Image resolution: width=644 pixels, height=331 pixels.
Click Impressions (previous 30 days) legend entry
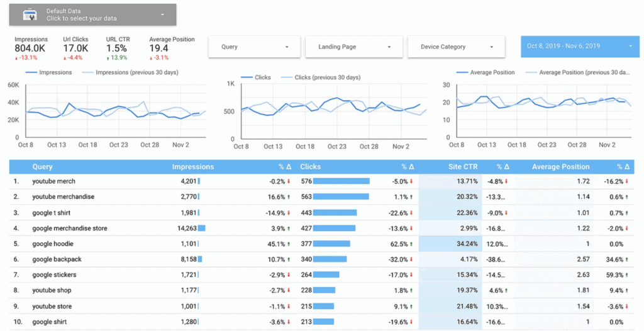[130, 72]
